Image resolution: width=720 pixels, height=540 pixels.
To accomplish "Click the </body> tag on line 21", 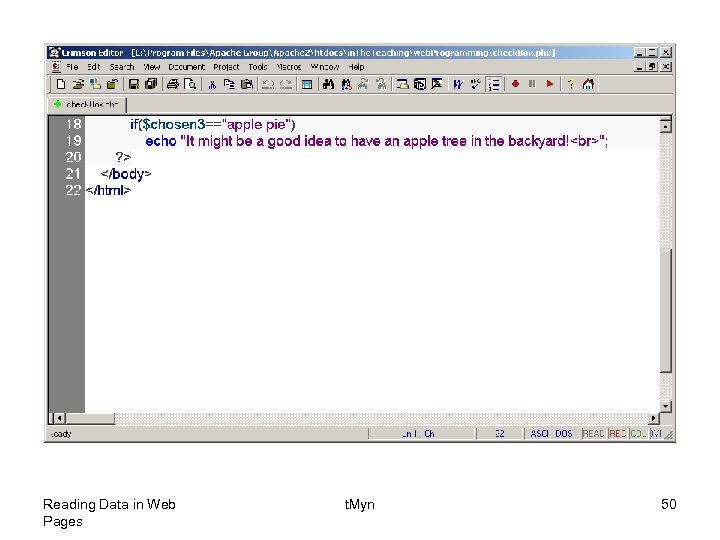I will point(126,174).
